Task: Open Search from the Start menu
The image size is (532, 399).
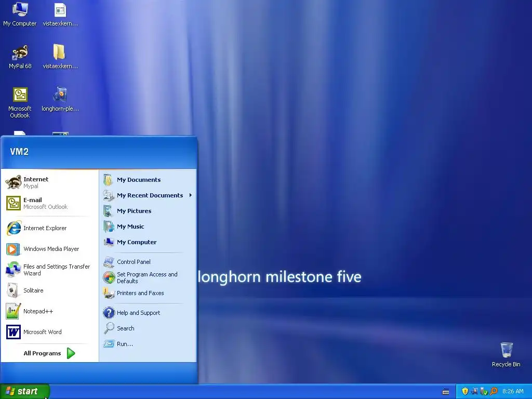Action: point(148,328)
